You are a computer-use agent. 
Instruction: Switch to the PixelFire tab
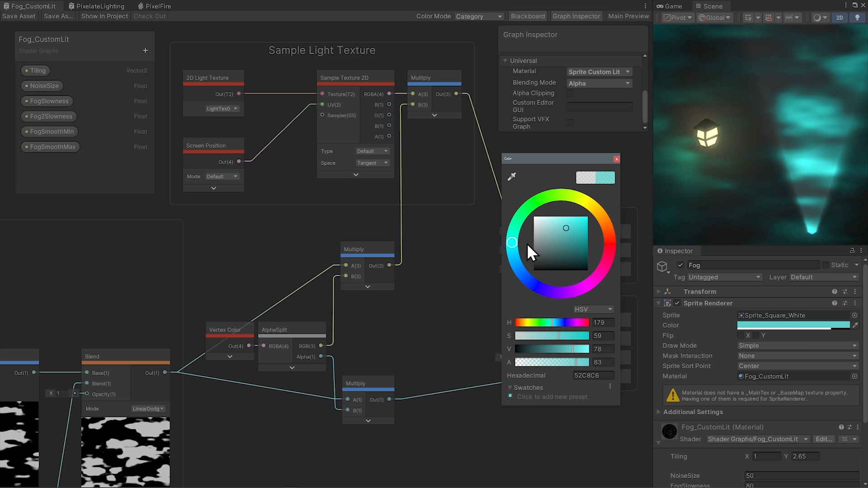pos(155,6)
